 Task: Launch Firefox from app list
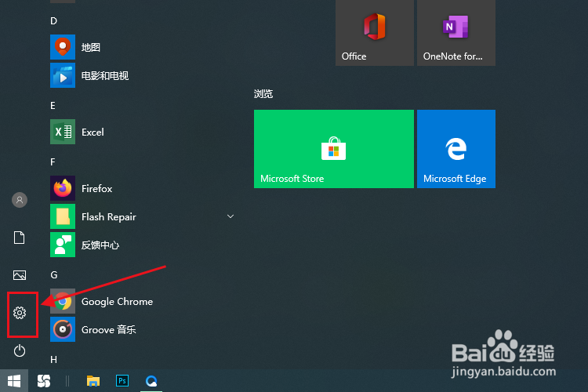click(x=142, y=188)
